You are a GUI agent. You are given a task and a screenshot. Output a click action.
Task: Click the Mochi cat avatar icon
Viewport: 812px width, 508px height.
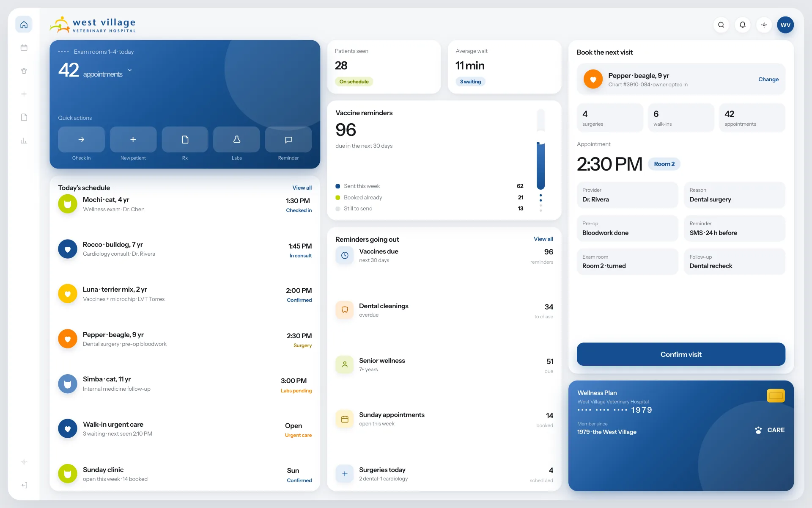coord(68,204)
